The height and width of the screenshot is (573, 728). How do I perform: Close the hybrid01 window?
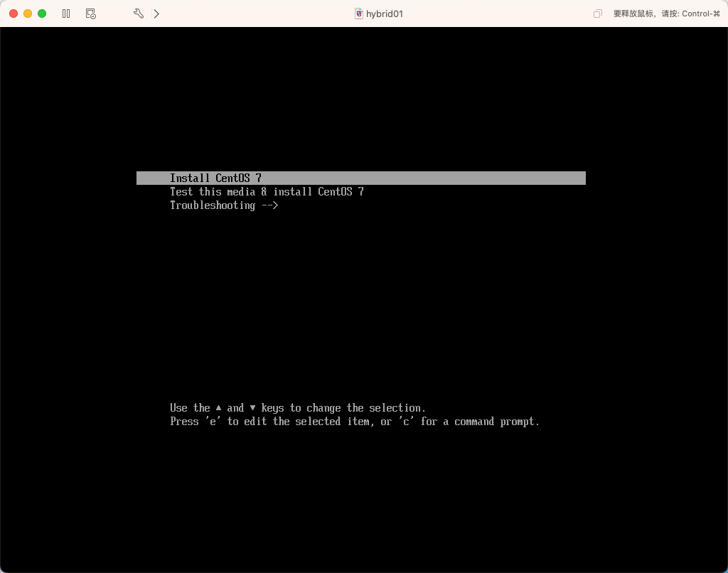click(x=14, y=14)
